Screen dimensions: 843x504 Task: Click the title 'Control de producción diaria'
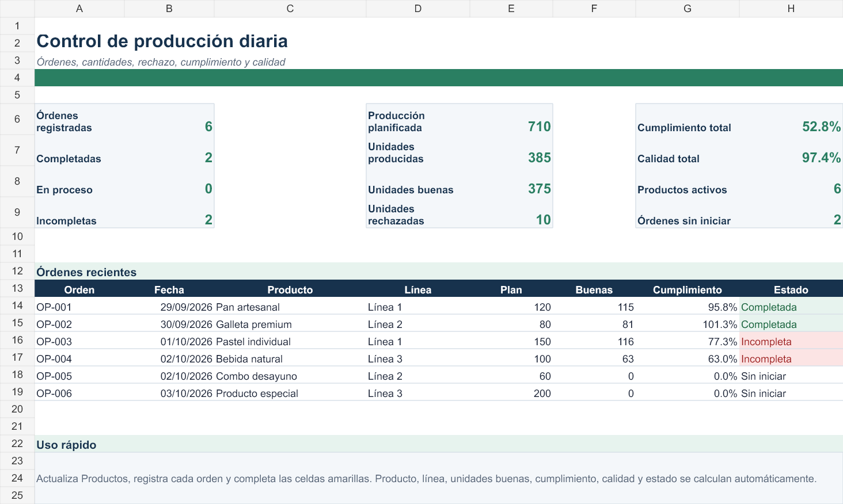(x=162, y=41)
